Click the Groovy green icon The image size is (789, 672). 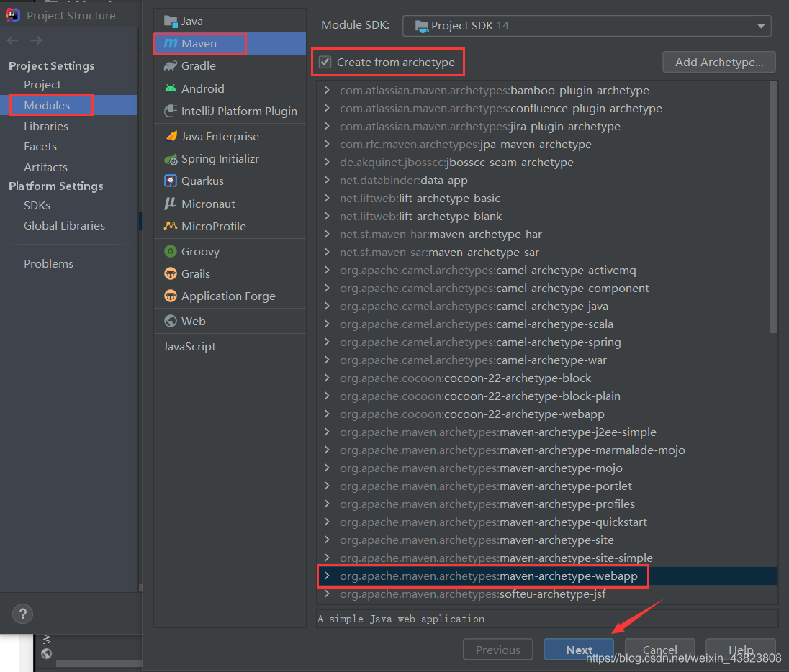(171, 251)
